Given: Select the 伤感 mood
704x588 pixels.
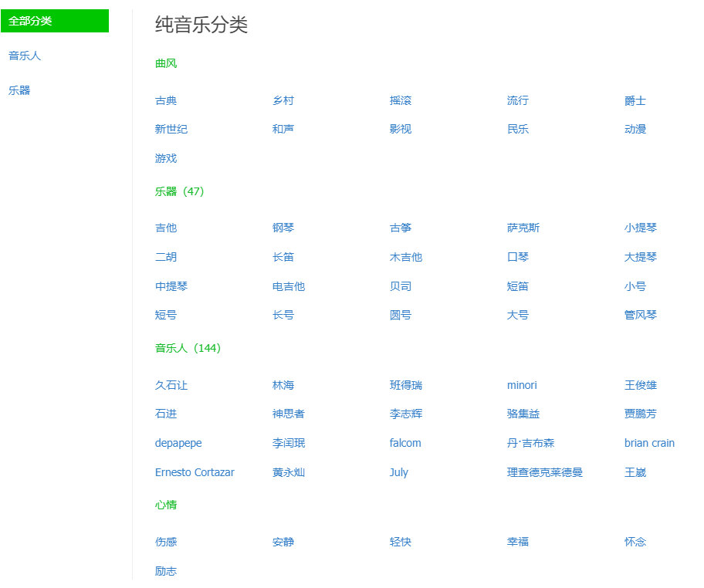Looking at the screenshot, I should (165, 542).
